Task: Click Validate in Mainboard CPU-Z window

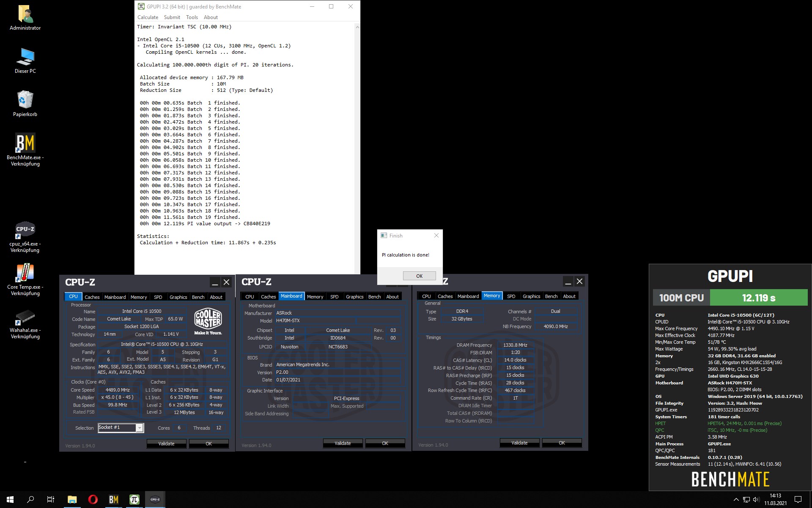Action: pos(343,443)
